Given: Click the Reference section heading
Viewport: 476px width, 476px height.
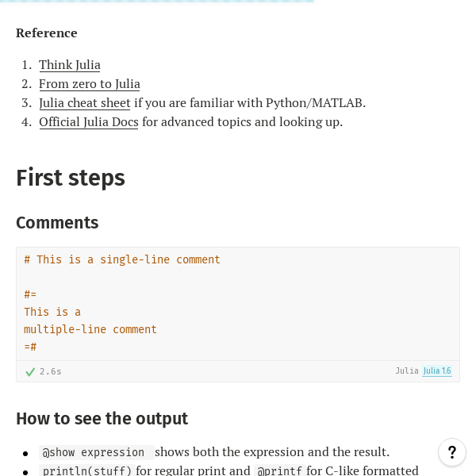Looking at the screenshot, I should point(47,33).
